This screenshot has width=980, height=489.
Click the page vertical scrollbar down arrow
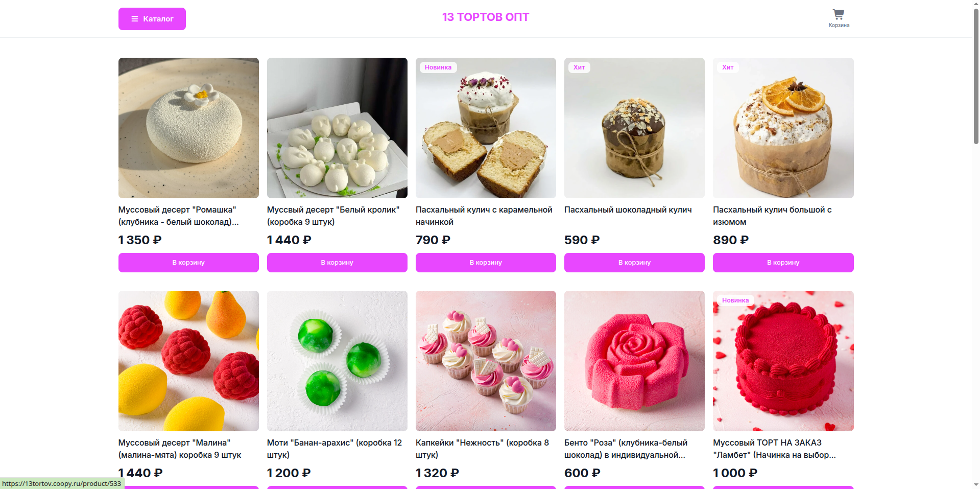975,484
